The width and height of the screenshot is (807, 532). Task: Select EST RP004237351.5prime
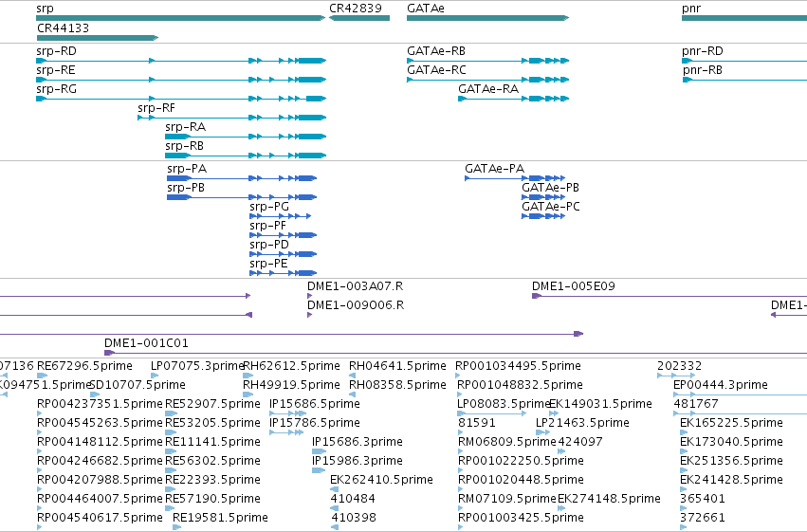pyautogui.click(x=40, y=413)
